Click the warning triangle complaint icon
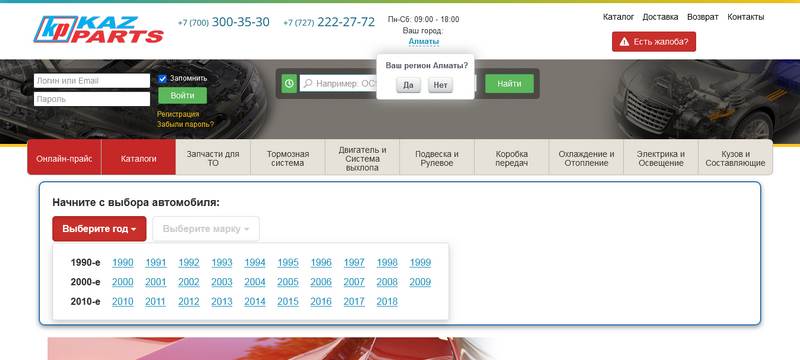The image size is (800, 360). pos(624,42)
